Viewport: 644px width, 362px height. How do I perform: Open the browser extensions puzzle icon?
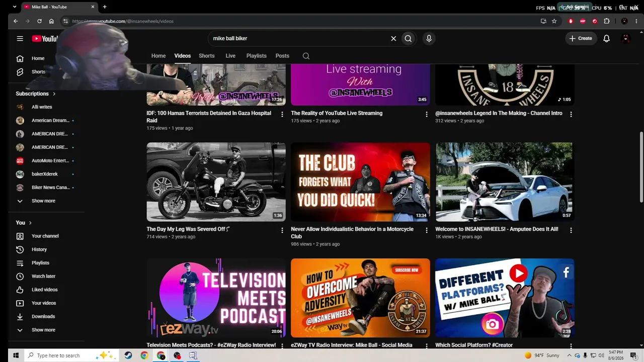point(607,21)
